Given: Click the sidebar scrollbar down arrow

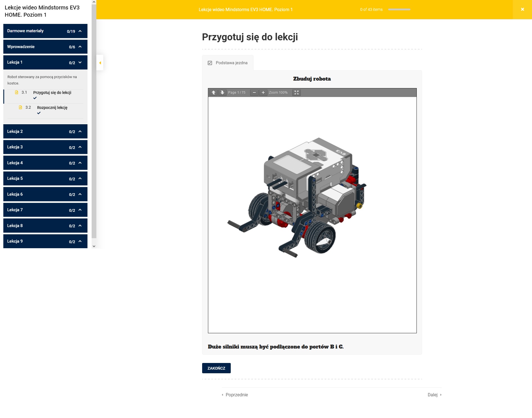Looking at the screenshot, I should (x=94, y=246).
